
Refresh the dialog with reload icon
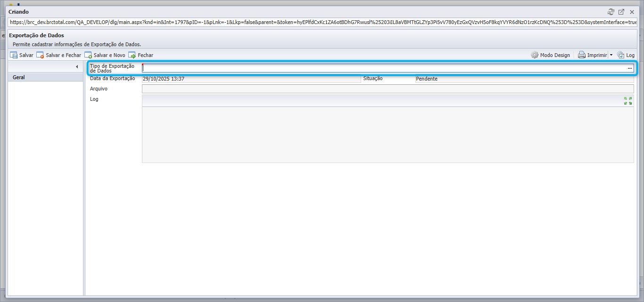(611, 12)
